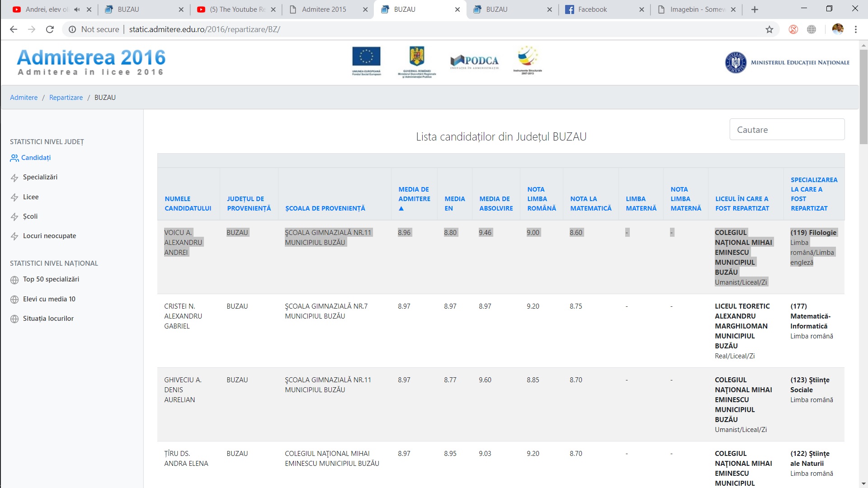Click the browser forward arrow
Image resolution: width=868 pixels, height=488 pixels.
pos(32,29)
